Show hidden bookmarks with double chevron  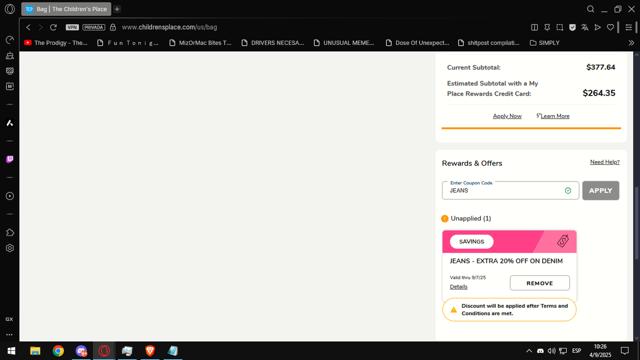click(631, 43)
